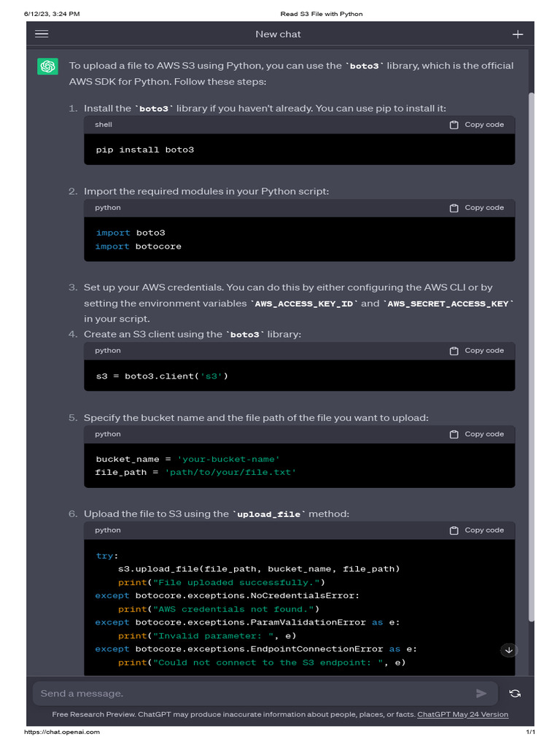Screen dimensions: 560x747
Task: Click the New chat title
Action: click(x=278, y=34)
